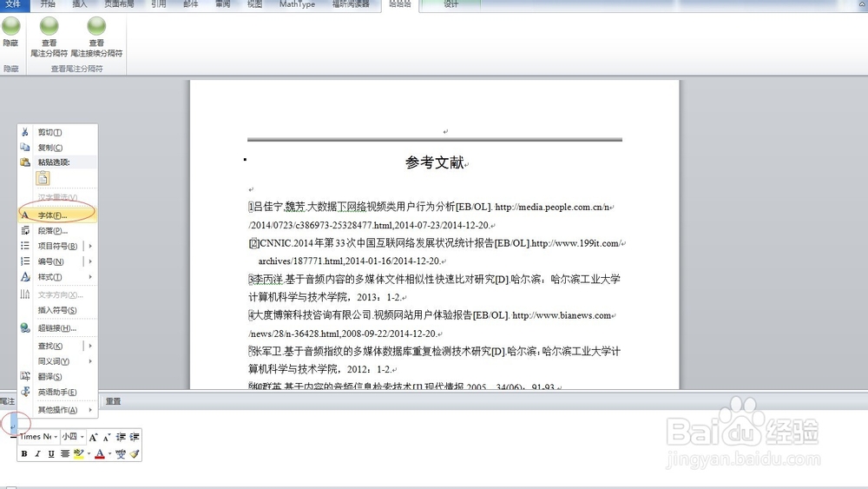868x489 pixels.
Task: Switch to the 开始 home tab
Action: (48, 4)
